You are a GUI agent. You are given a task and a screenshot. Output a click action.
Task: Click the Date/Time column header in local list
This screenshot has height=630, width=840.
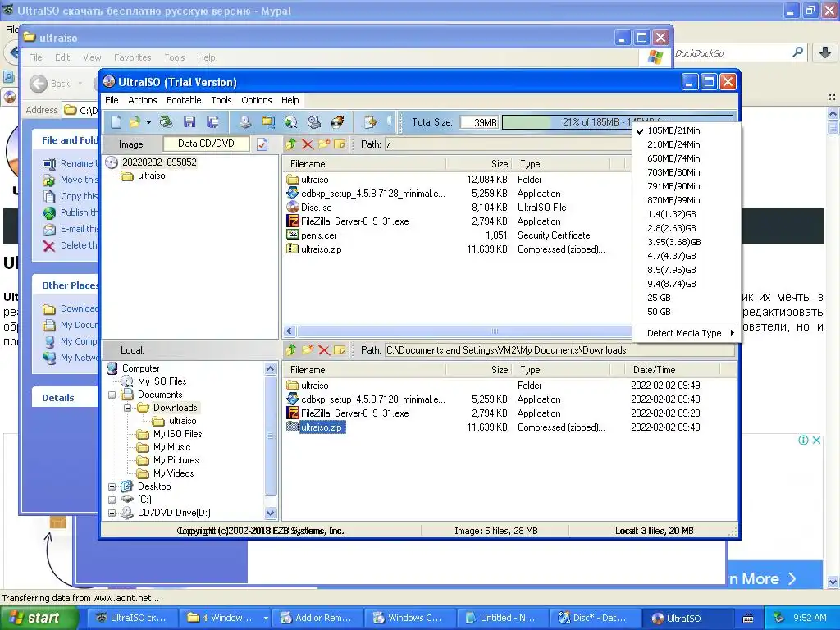click(673, 370)
